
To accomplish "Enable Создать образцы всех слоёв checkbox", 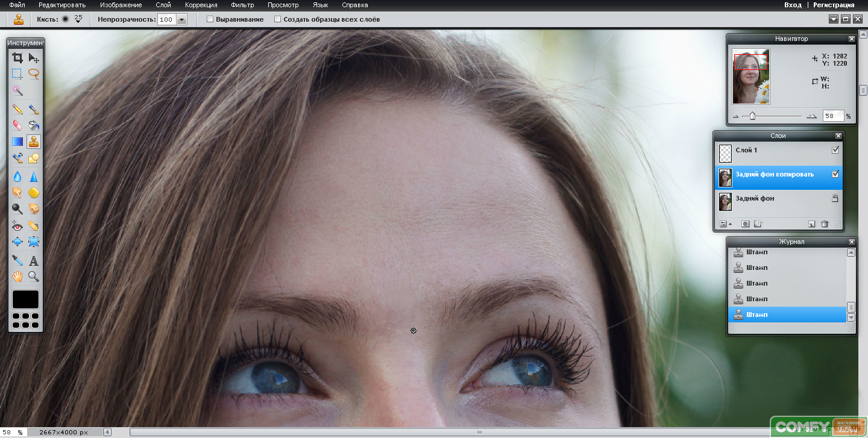I will point(277,19).
